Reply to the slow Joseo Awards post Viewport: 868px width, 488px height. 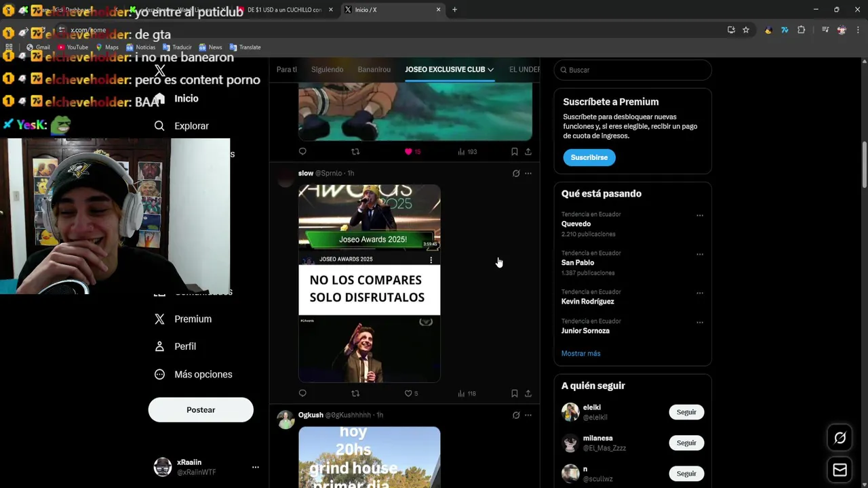tap(302, 393)
